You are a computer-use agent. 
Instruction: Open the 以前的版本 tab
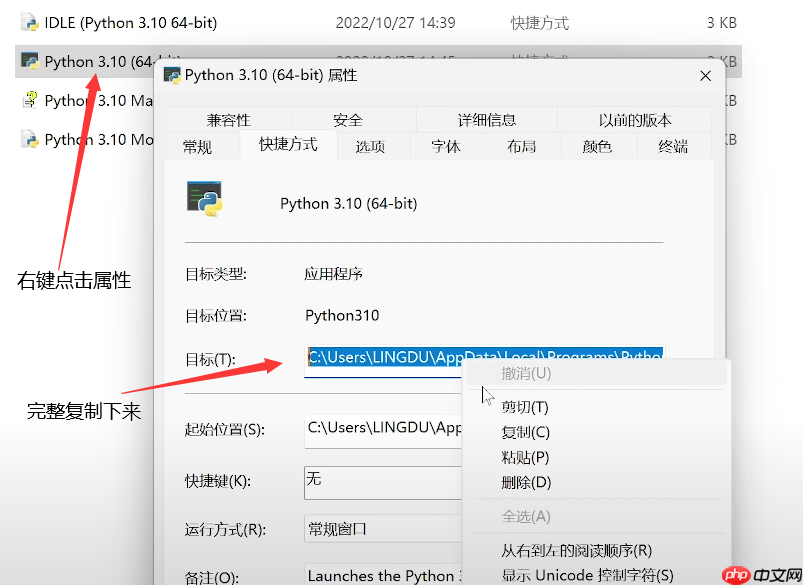[635, 120]
